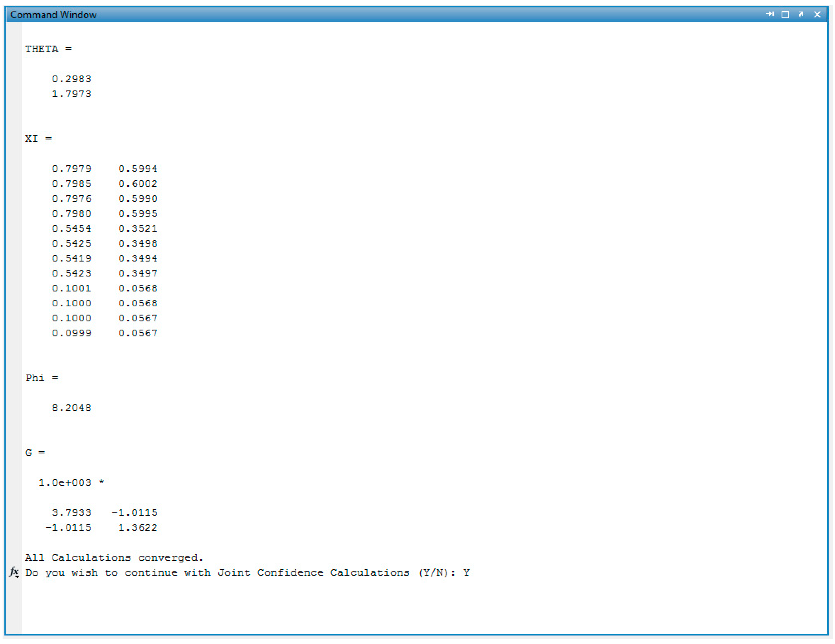Screen dimensions: 835x644
Task: Click G matrix value 1.3622
Action: tap(138, 527)
